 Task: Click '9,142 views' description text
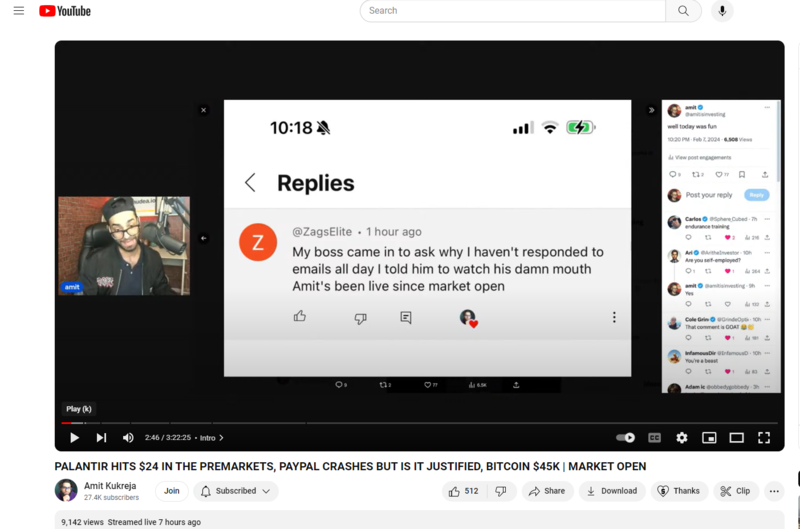[x=82, y=522]
